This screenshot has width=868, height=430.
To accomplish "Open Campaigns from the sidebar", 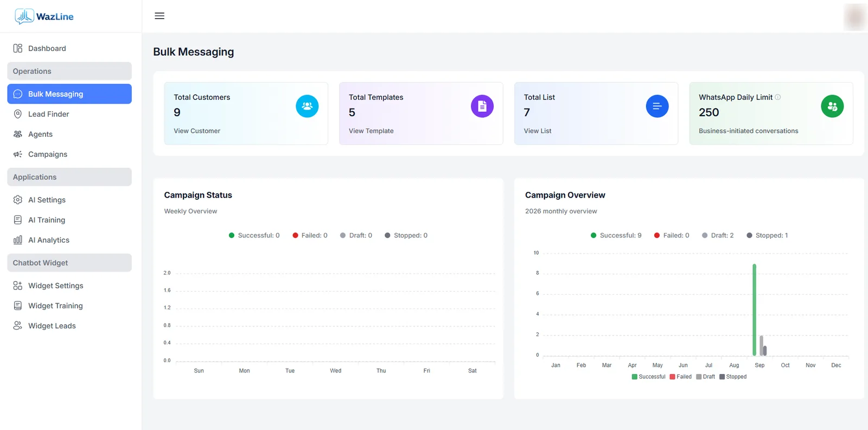I will [69, 154].
